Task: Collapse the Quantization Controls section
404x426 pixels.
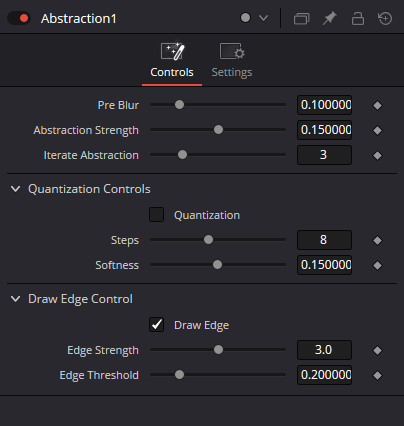Action: [15, 189]
